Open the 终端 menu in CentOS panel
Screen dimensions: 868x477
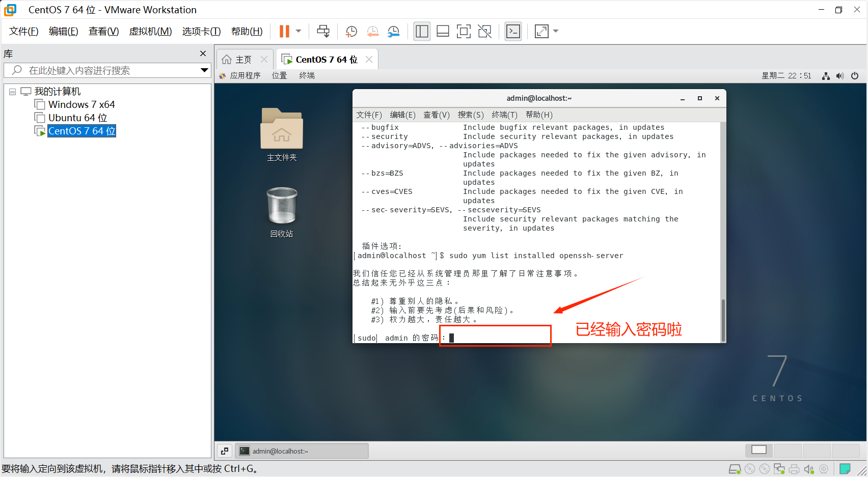[307, 75]
